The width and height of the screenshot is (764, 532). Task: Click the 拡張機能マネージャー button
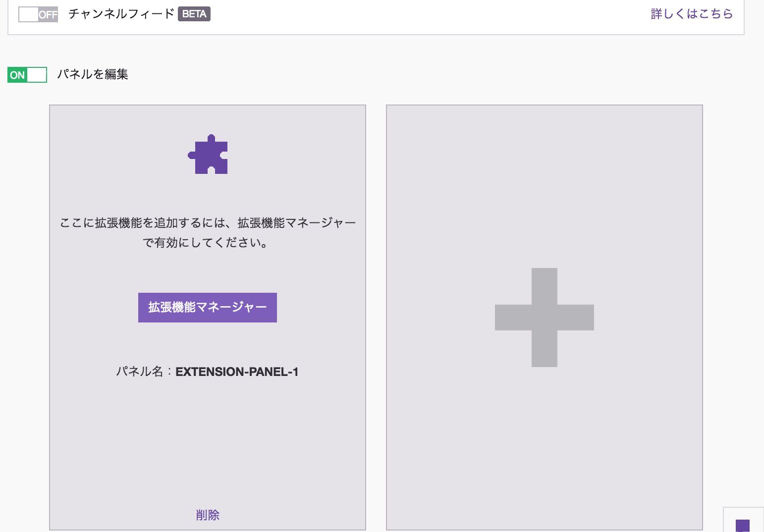coord(208,308)
